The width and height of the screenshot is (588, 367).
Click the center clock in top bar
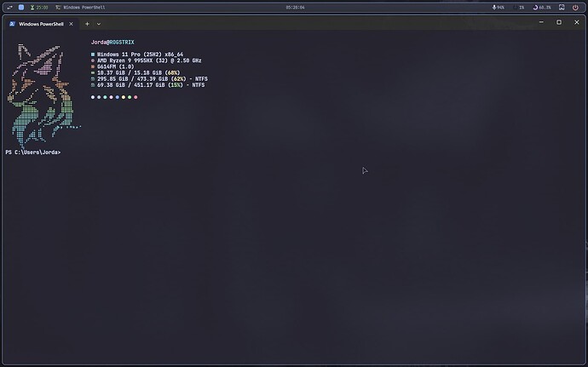(295, 7)
